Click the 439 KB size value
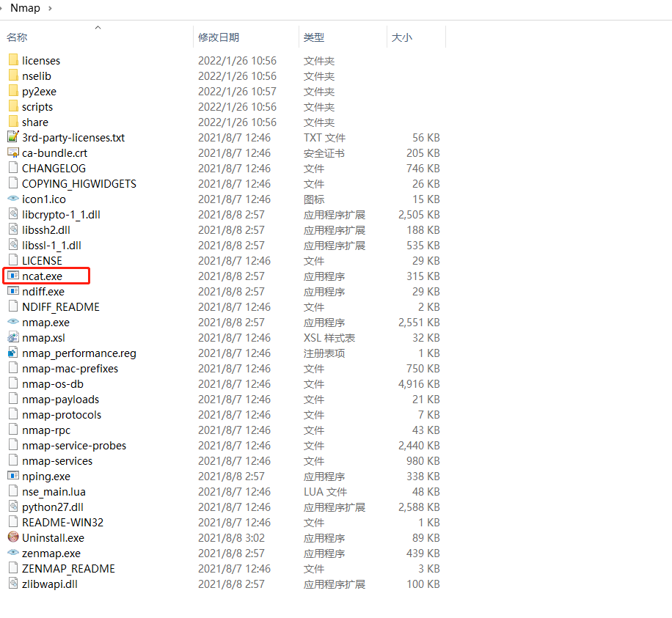672x618 pixels. (423, 553)
